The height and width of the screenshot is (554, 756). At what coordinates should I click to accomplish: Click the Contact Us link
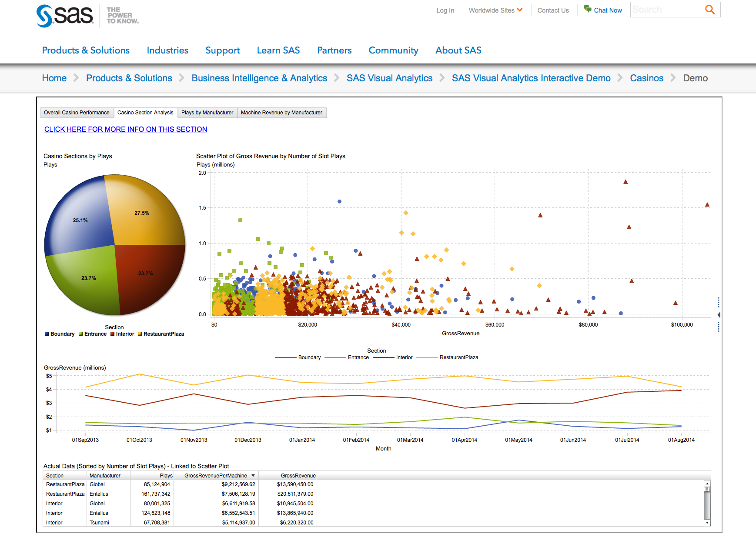[553, 10]
